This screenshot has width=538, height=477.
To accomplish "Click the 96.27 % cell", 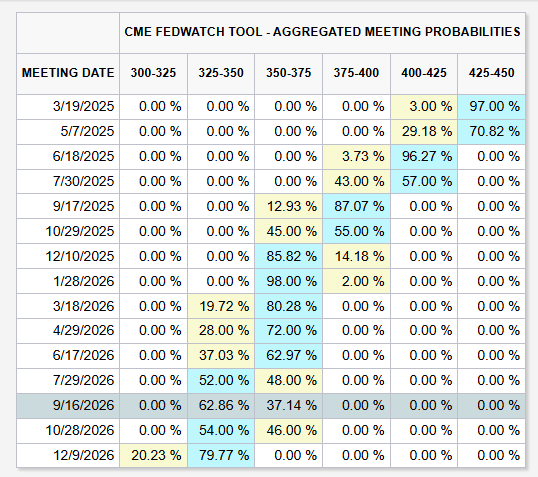I will click(424, 157).
